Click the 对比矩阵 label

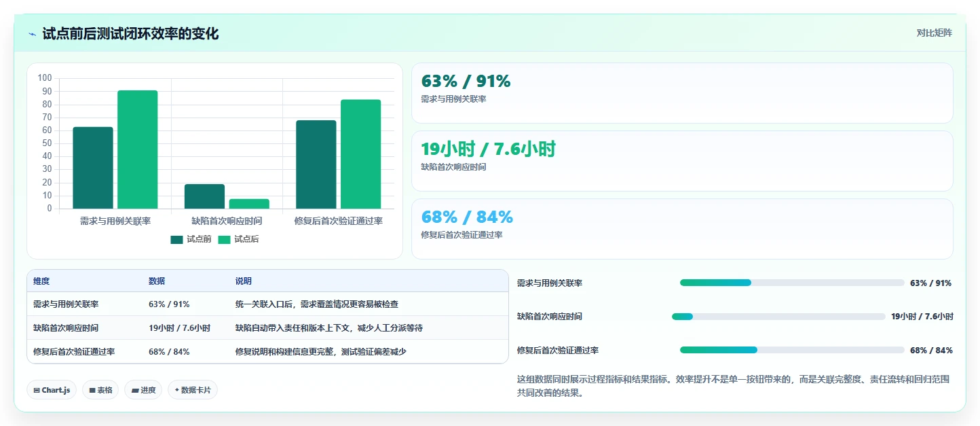[934, 33]
